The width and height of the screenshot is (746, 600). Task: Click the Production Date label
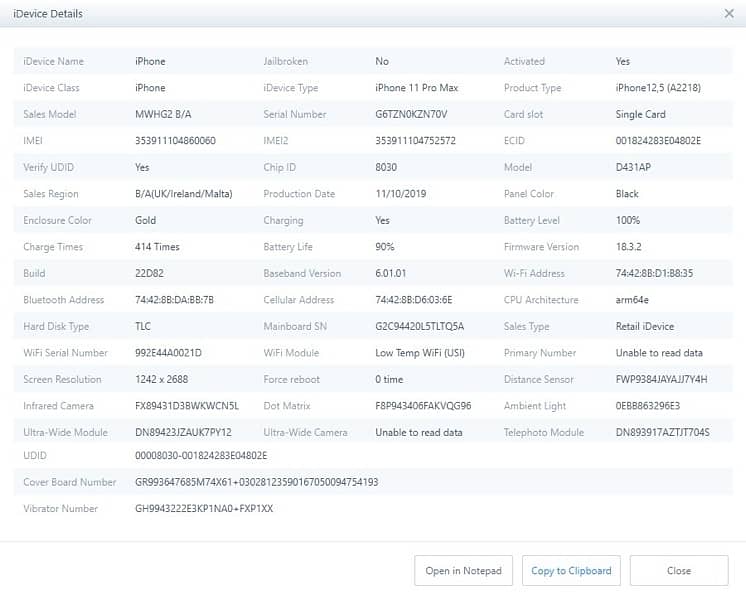point(299,194)
